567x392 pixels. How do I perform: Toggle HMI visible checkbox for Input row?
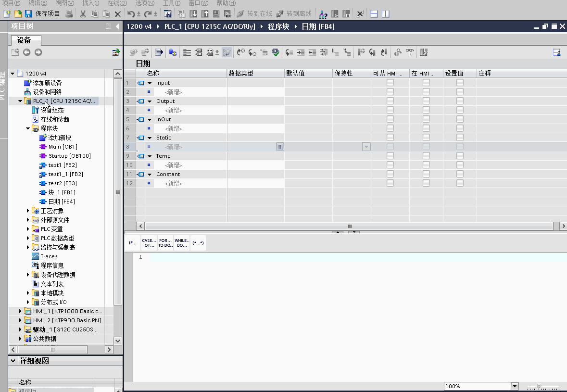pyautogui.click(x=427, y=82)
